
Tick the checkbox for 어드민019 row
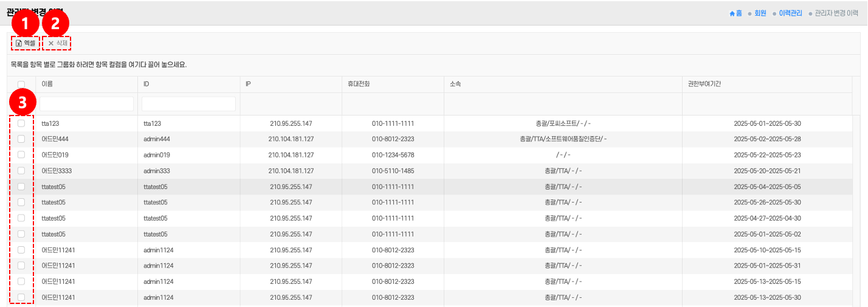click(21, 155)
